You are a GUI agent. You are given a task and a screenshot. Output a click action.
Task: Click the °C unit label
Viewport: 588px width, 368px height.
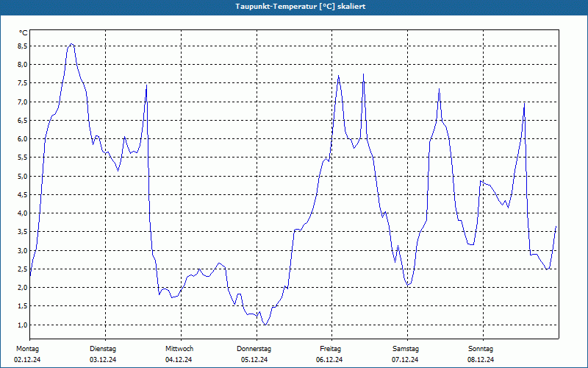click(24, 33)
